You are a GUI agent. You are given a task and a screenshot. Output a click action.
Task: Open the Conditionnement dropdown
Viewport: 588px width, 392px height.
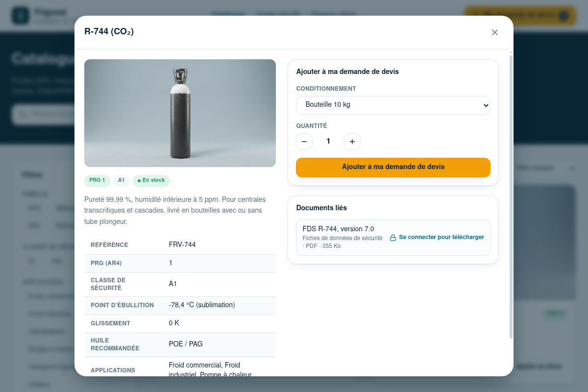[393, 105]
